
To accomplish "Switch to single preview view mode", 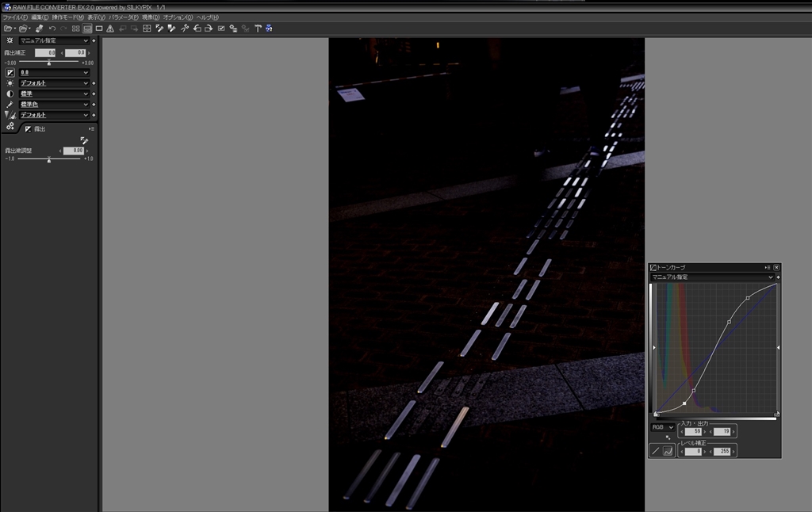I will click(x=99, y=29).
